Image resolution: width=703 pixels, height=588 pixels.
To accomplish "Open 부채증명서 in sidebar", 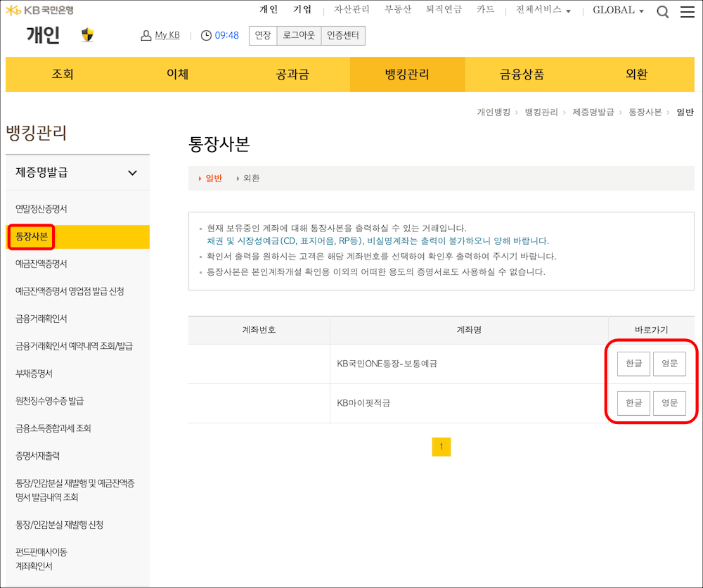I will tap(34, 373).
